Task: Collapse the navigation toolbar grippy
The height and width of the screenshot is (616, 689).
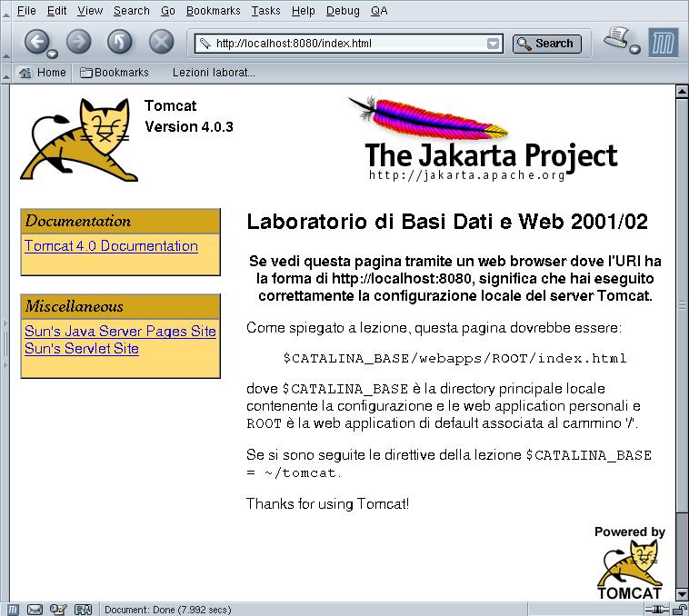Action: (5, 42)
